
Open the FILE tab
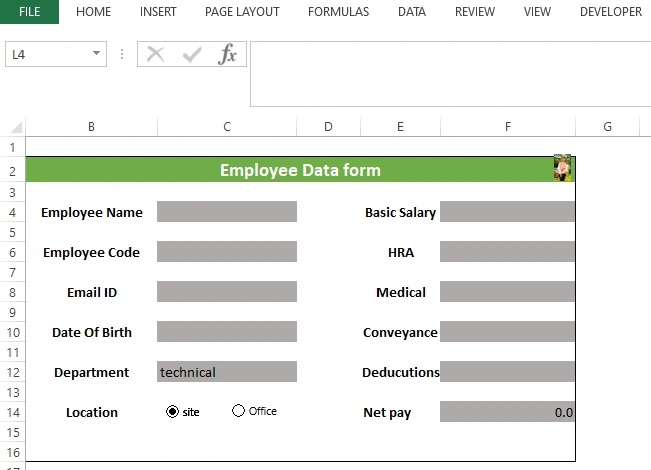(x=29, y=12)
